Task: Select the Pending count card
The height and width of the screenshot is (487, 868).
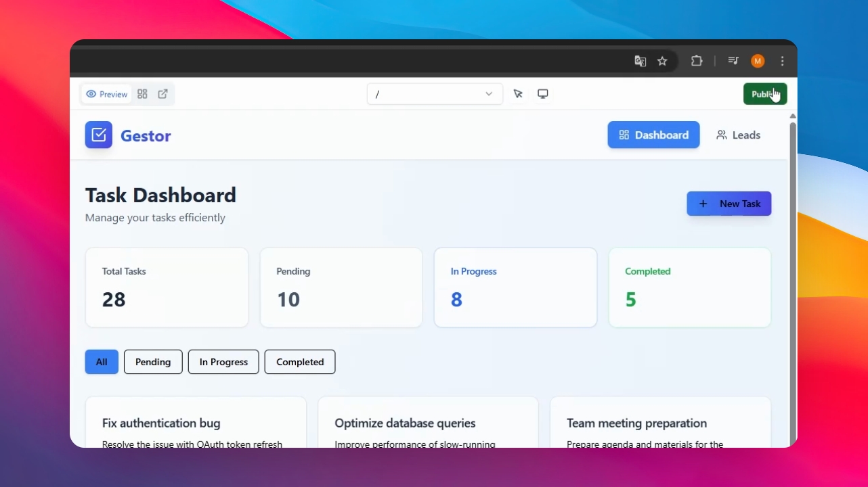Action: 341,287
